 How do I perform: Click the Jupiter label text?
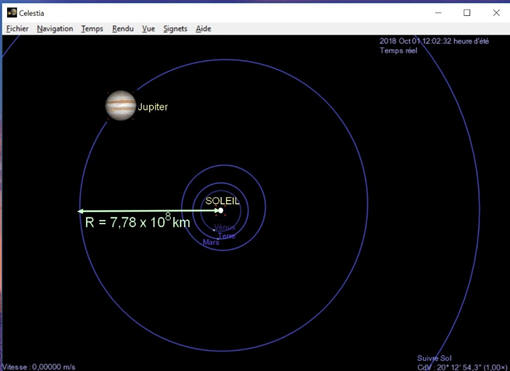(153, 107)
